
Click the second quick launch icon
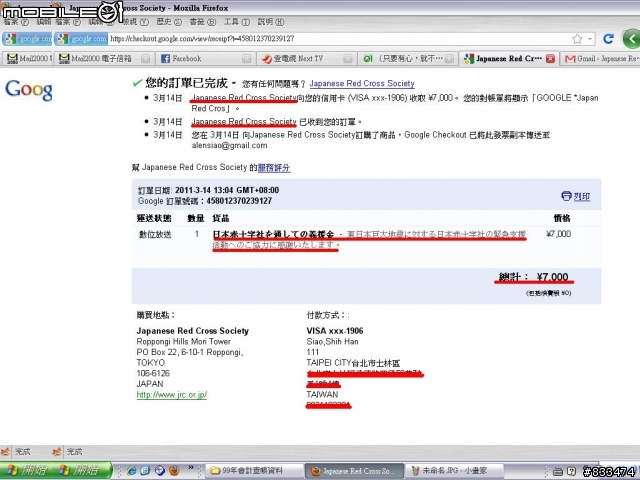click(x=145, y=471)
